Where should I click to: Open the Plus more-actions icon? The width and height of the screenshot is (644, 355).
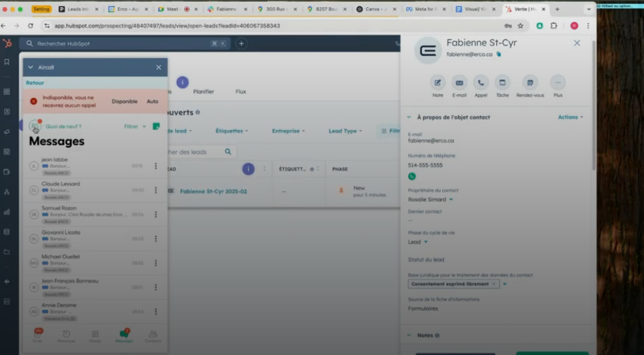558,83
